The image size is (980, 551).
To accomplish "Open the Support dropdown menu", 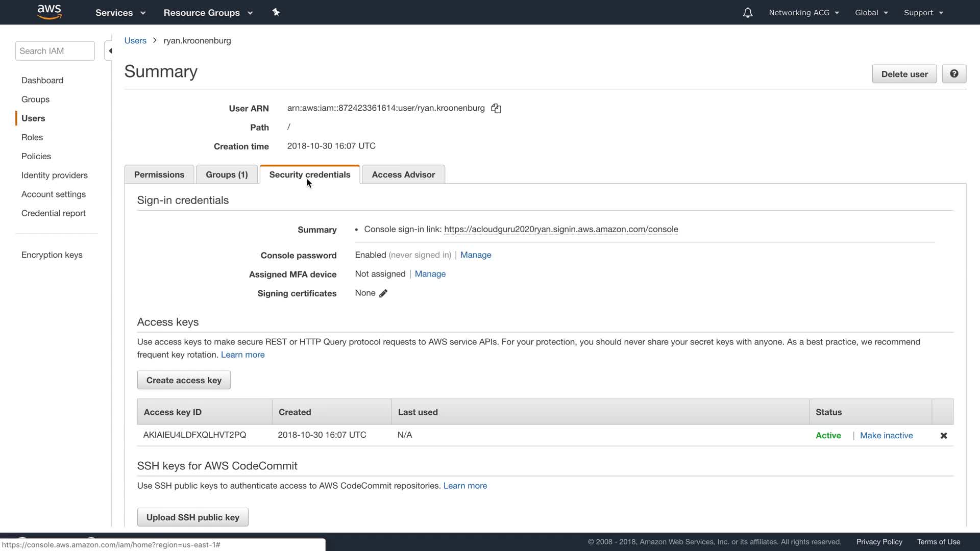I will [x=923, y=13].
